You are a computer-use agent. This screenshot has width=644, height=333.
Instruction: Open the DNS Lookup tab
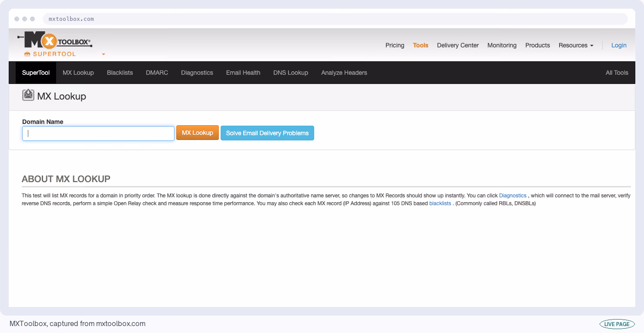291,73
